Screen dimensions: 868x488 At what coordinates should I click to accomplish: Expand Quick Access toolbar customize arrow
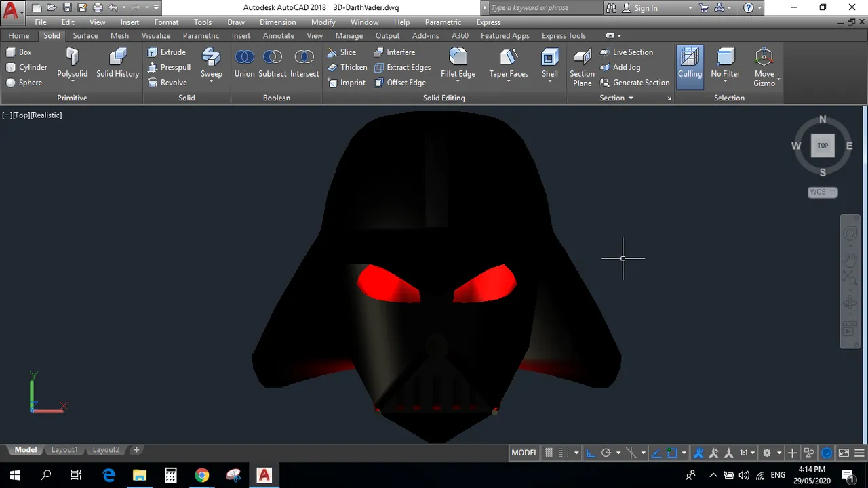(x=157, y=8)
